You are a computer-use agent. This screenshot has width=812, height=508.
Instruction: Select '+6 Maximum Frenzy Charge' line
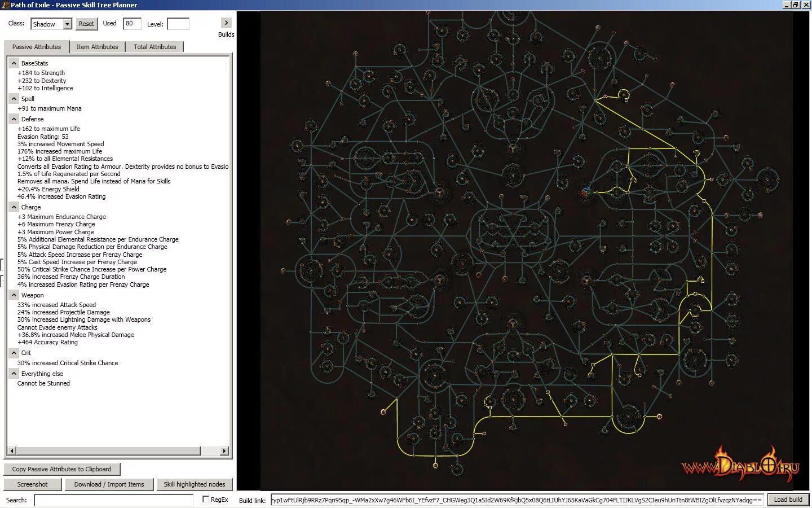click(56, 224)
